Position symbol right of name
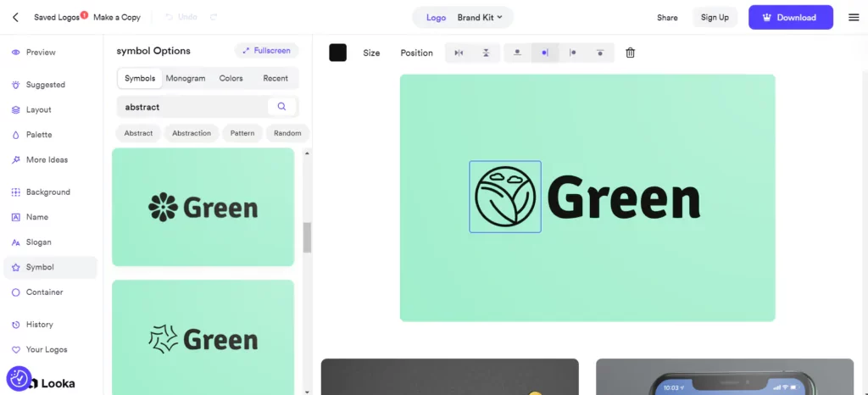The width and height of the screenshot is (868, 395). [x=573, y=53]
